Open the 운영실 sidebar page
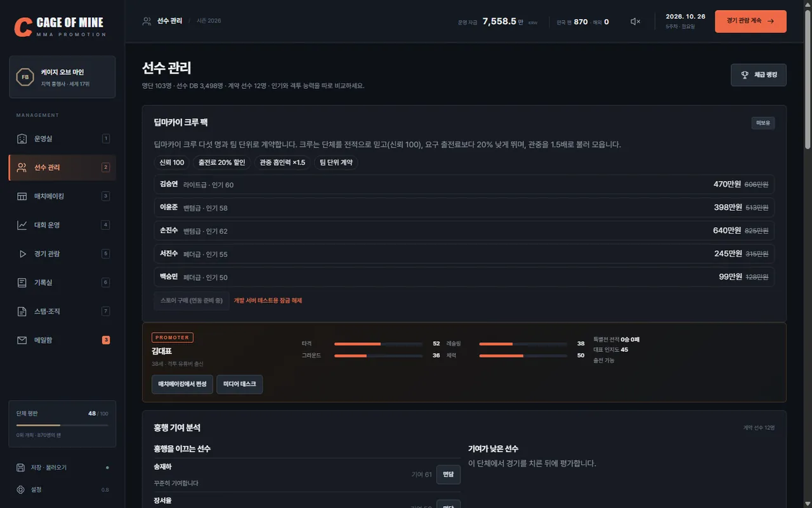The image size is (812, 508). point(62,138)
